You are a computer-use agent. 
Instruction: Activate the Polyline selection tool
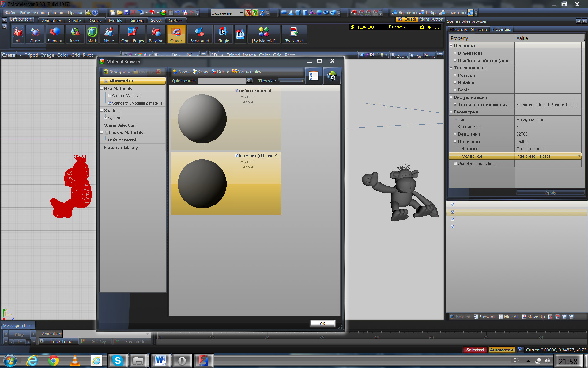click(x=156, y=34)
